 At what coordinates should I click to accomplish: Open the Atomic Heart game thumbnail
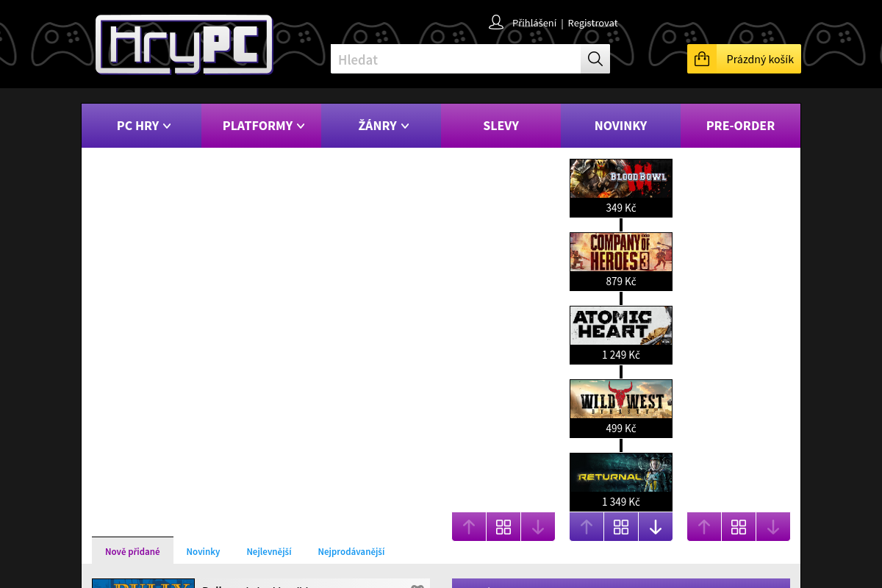[621, 326]
